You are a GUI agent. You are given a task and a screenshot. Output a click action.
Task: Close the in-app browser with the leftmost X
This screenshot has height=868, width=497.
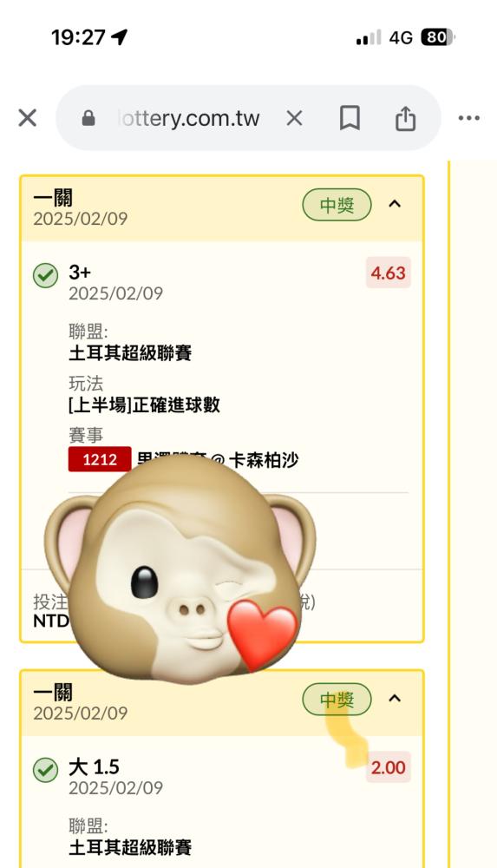27,118
